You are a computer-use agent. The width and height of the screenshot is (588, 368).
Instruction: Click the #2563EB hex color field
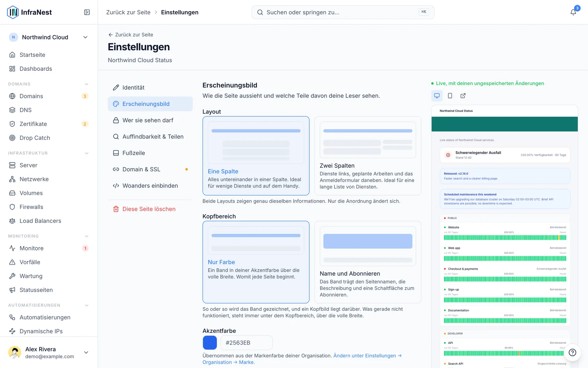tap(246, 343)
